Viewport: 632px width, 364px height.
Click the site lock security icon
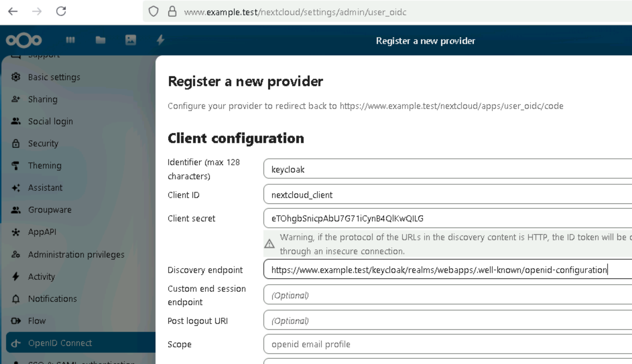pyautogui.click(x=172, y=12)
